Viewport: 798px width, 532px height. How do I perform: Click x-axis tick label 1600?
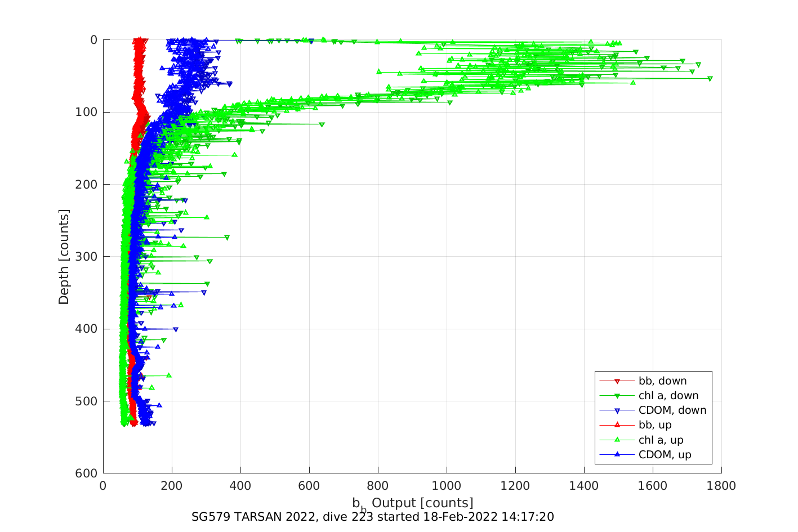(653, 486)
